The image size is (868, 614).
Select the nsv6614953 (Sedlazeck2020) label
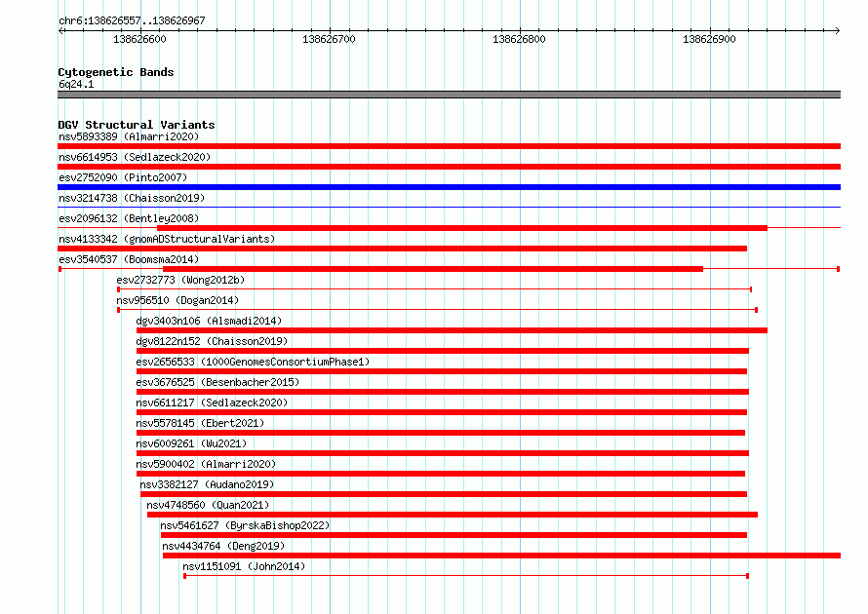point(135,157)
